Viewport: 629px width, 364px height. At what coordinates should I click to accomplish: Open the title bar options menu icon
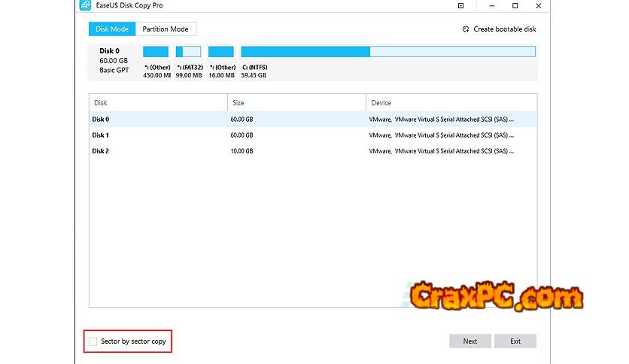460,6
